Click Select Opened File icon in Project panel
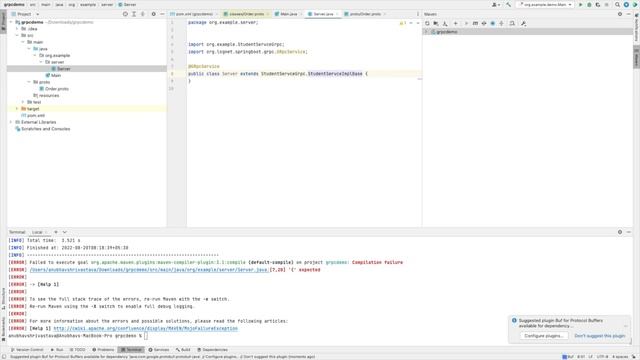 [125, 14]
